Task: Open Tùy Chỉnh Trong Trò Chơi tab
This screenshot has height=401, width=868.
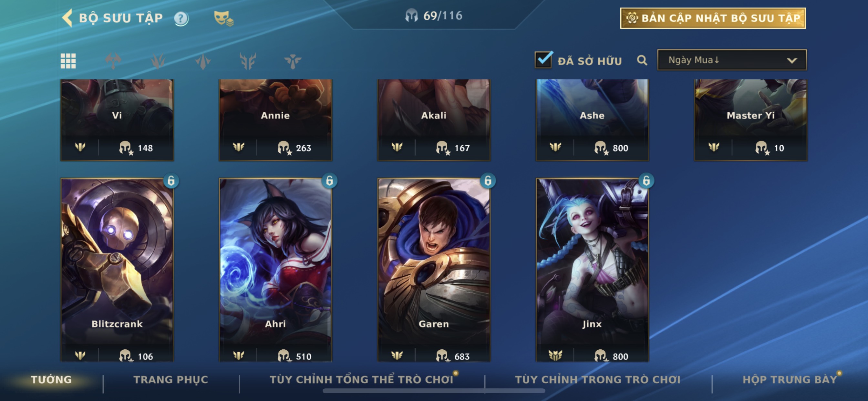Action: [598, 380]
